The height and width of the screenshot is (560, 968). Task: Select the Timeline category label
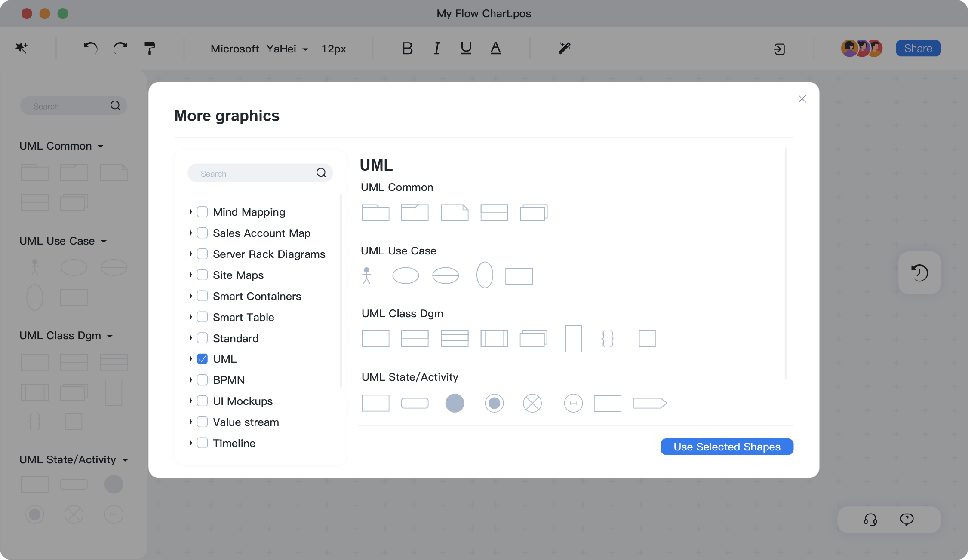click(x=234, y=443)
